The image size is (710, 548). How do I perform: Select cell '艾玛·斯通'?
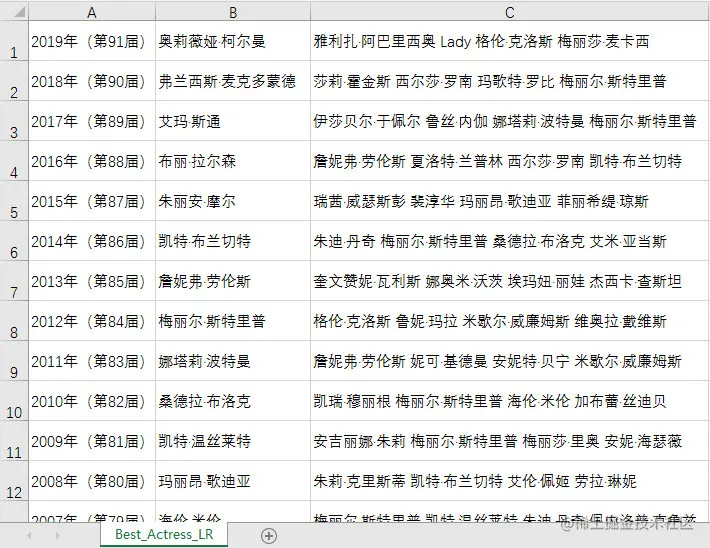(233, 120)
